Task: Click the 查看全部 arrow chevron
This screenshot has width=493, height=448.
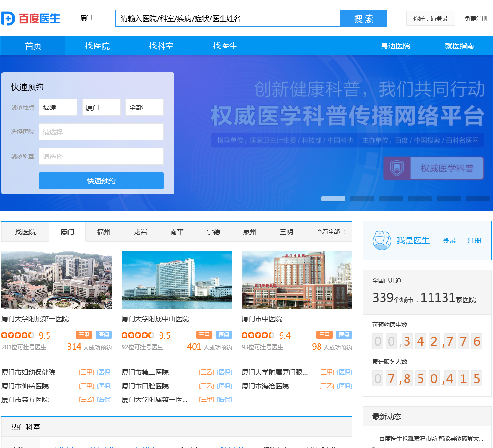Action: point(345,232)
